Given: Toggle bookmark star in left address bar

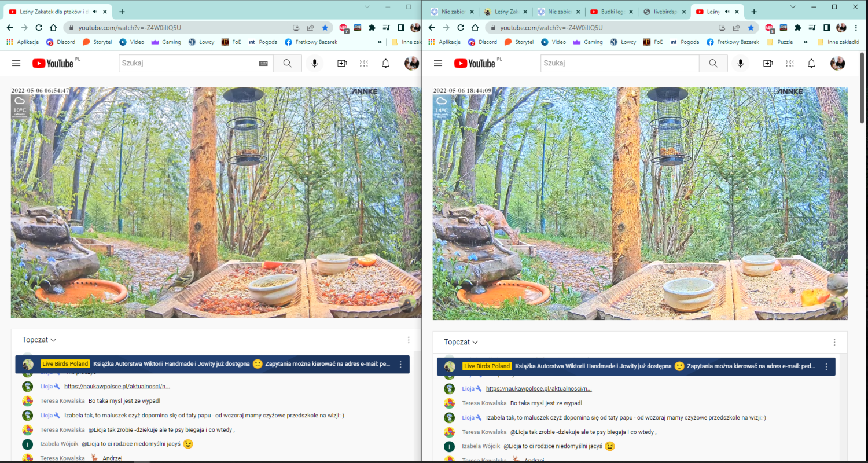Looking at the screenshot, I should (x=325, y=27).
